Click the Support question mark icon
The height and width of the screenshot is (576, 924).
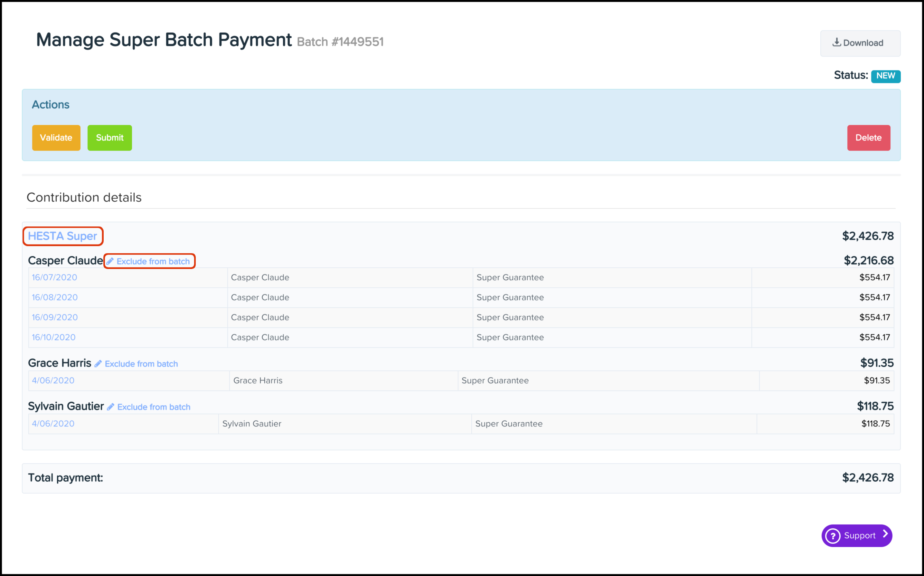click(x=833, y=536)
